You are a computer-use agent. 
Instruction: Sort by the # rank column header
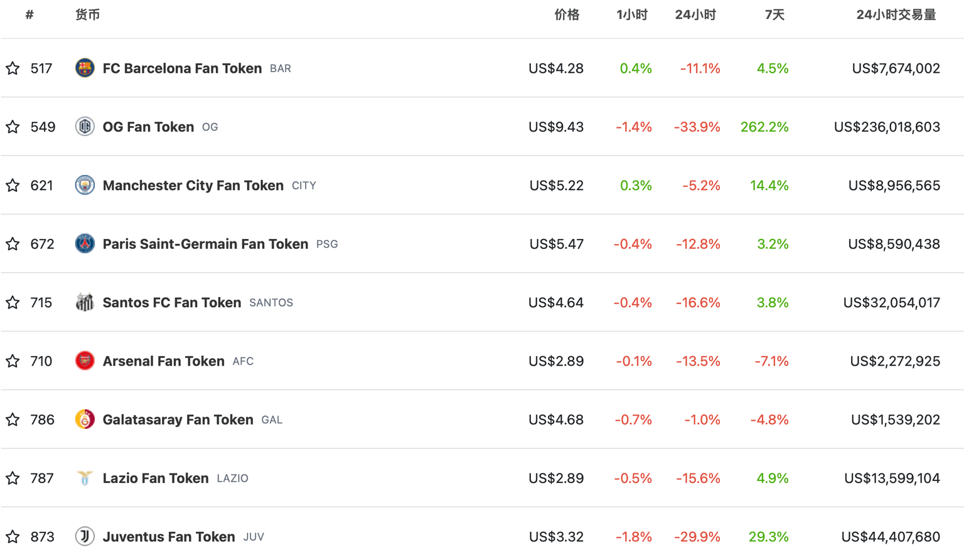[x=29, y=15]
